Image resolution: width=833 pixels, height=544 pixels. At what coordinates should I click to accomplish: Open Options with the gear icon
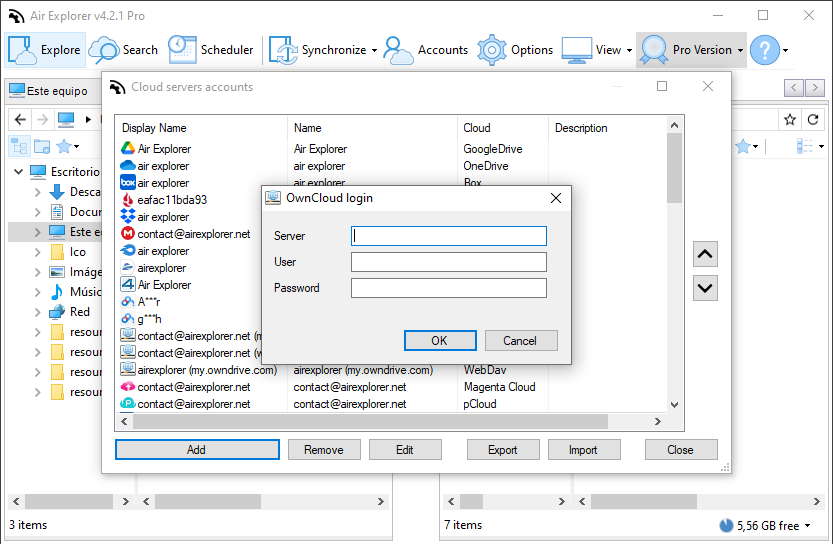click(x=515, y=50)
